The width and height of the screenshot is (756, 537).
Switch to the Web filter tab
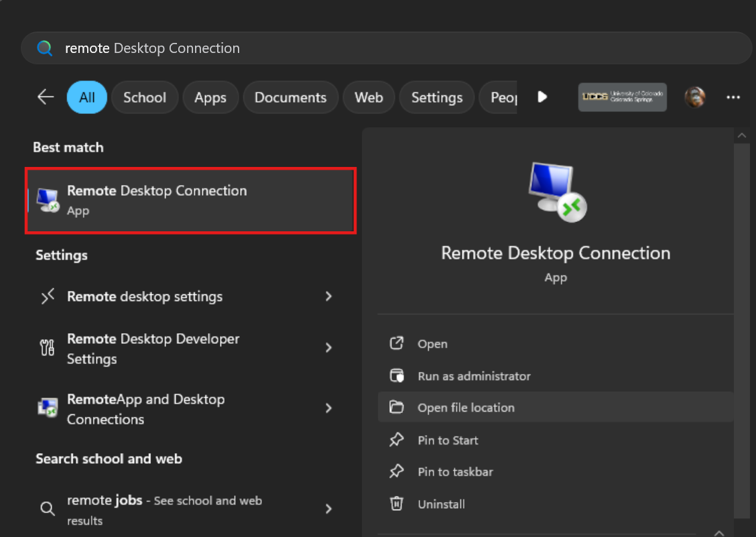click(x=369, y=97)
